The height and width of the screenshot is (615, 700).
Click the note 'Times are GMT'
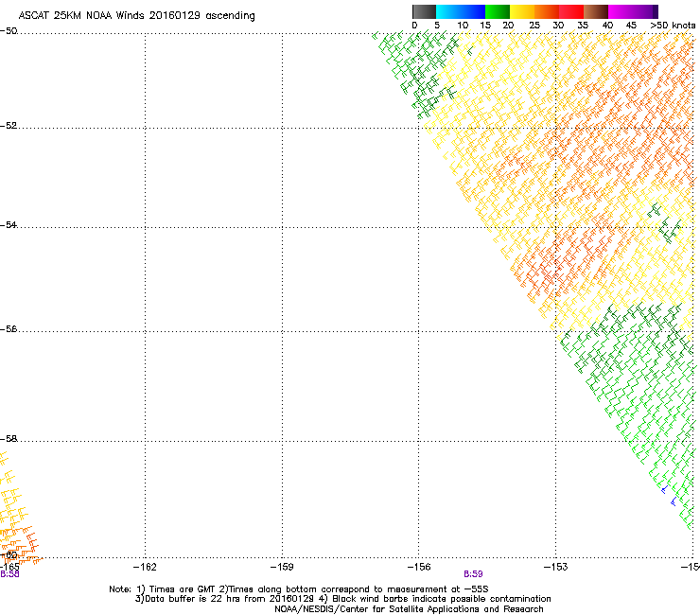tap(183, 589)
